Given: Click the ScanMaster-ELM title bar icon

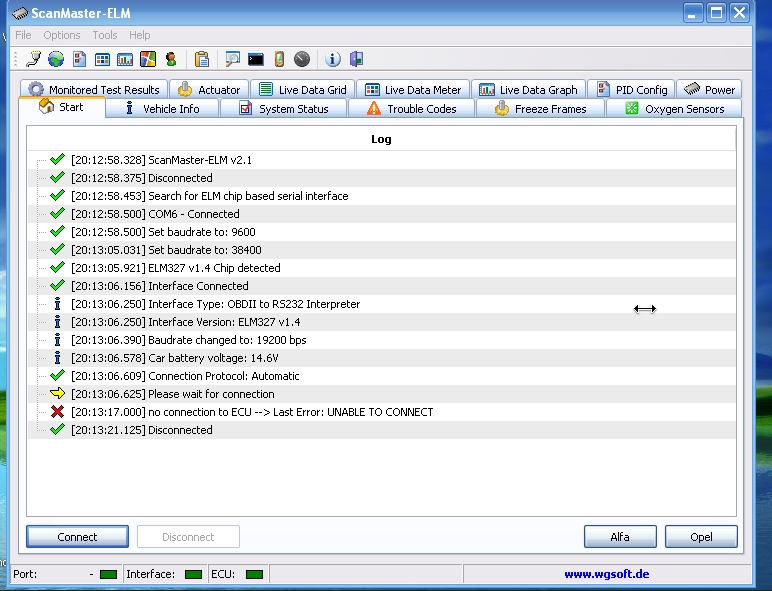Looking at the screenshot, I should [x=20, y=13].
